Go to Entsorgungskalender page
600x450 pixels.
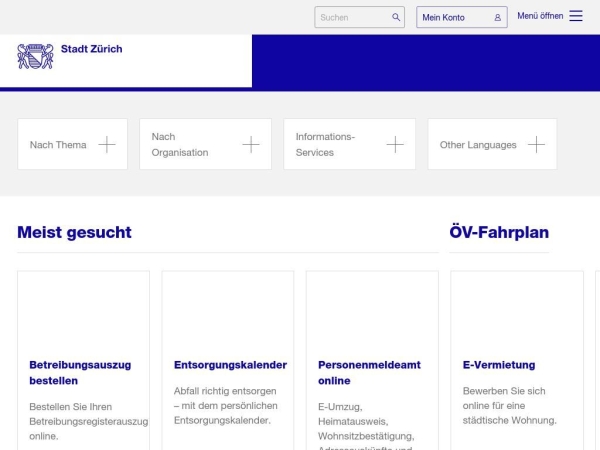tap(230, 365)
